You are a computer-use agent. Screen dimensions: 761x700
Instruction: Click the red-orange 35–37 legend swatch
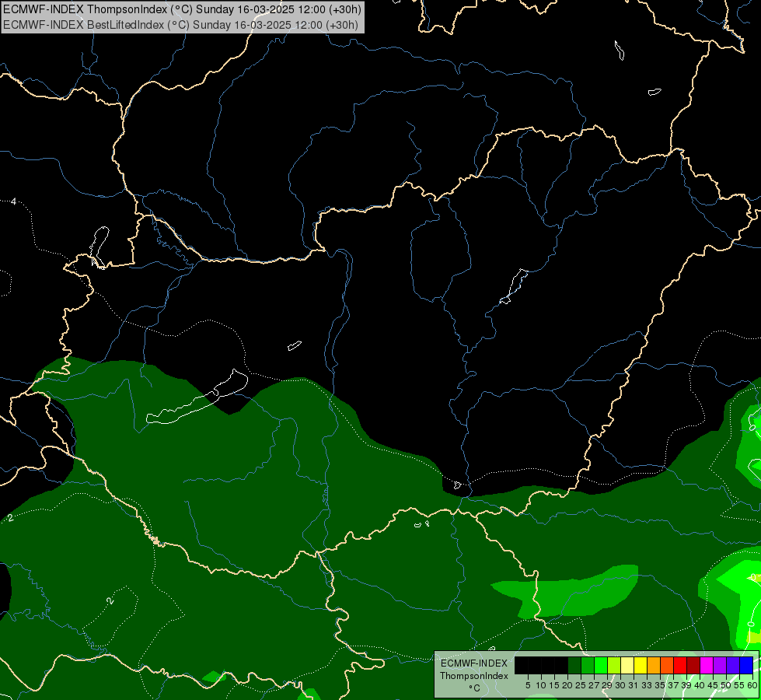[667, 665]
